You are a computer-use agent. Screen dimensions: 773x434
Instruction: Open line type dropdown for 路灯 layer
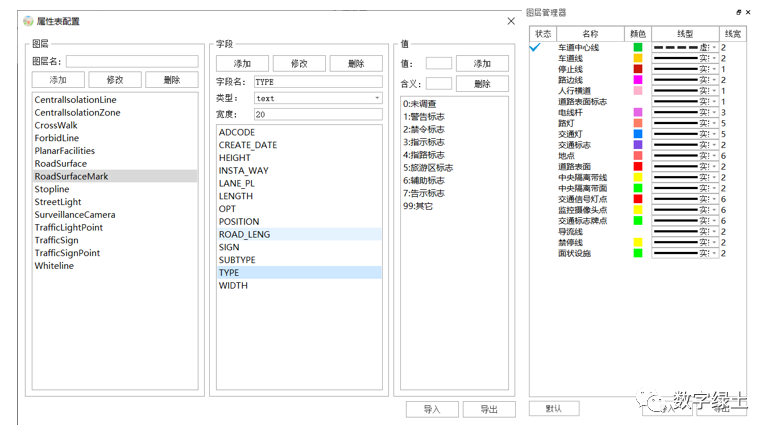click(713, 123)
